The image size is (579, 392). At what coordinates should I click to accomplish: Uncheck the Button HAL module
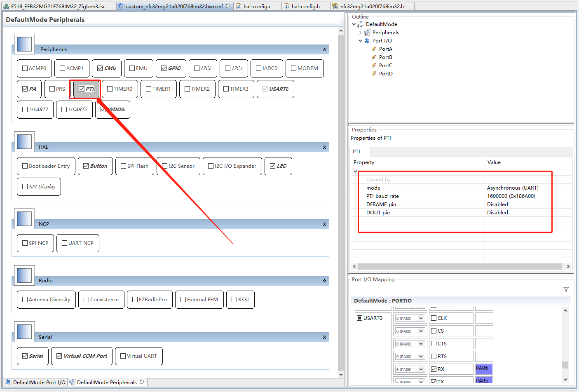(x=86, y=166)
